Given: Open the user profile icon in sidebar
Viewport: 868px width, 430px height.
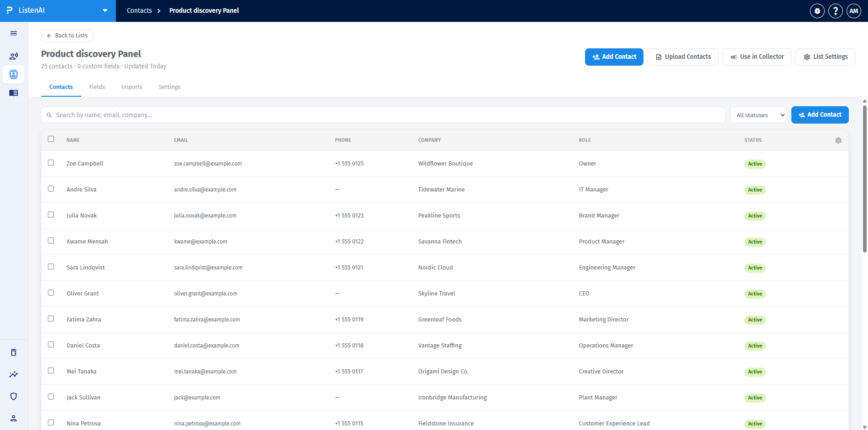Looking at the screenshot, I should pyautogui.click(x=14, y=418).
